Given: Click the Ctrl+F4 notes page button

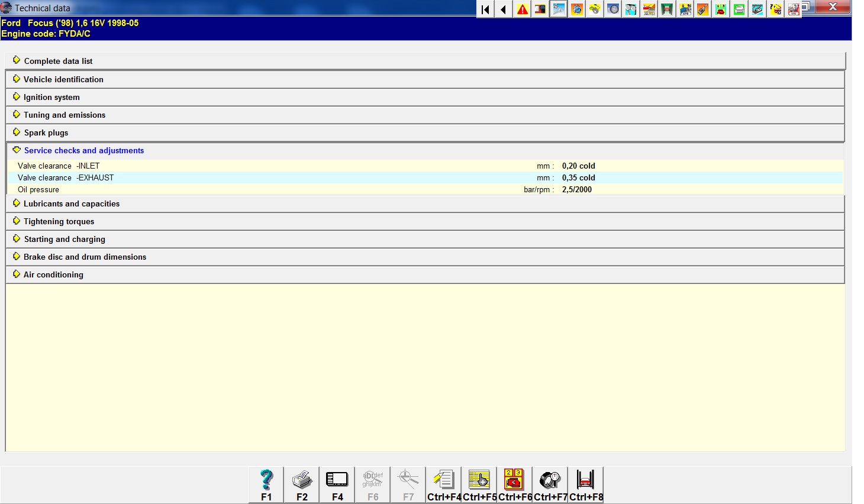Looking at the screenshot, I should coord(444,484).
